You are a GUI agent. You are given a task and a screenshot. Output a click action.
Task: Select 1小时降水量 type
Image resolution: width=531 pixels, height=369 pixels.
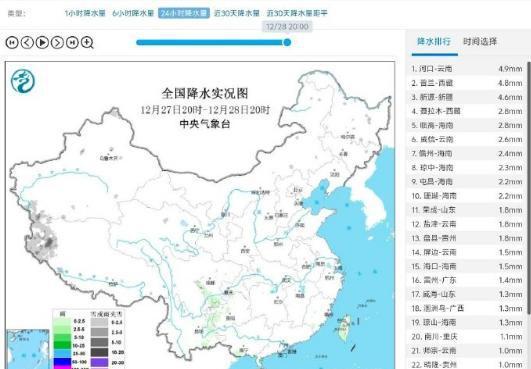(x=85, y=13)
